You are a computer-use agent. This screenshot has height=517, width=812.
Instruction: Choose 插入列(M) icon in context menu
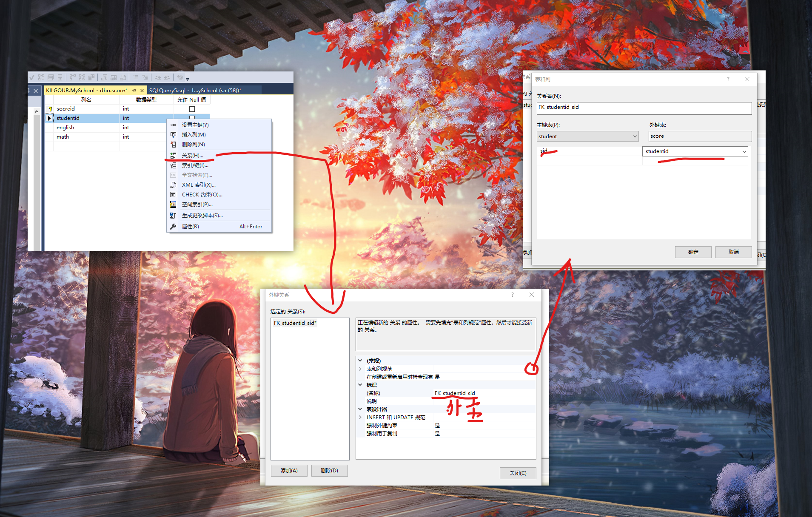pos(173,135)
